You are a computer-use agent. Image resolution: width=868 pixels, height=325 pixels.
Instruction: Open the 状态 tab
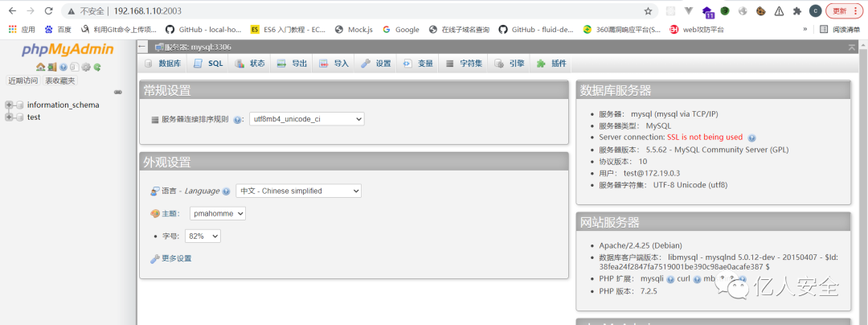pos(250,64)
